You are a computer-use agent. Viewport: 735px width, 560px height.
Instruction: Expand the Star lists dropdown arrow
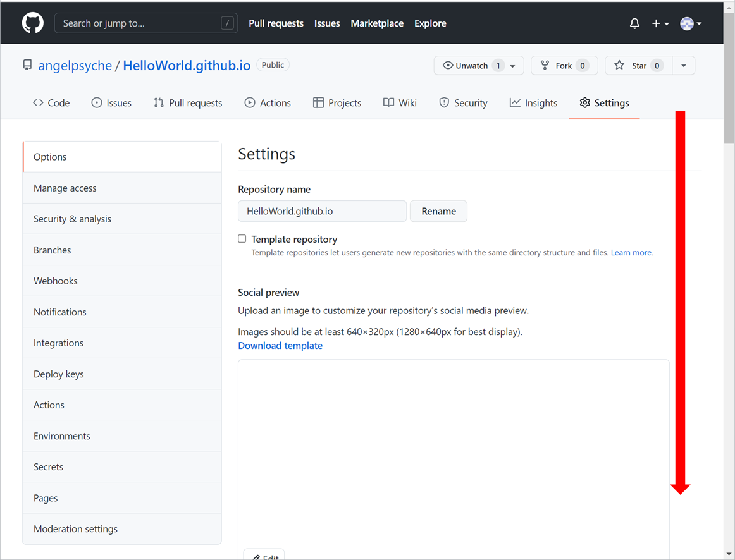(x=683, y=66)
